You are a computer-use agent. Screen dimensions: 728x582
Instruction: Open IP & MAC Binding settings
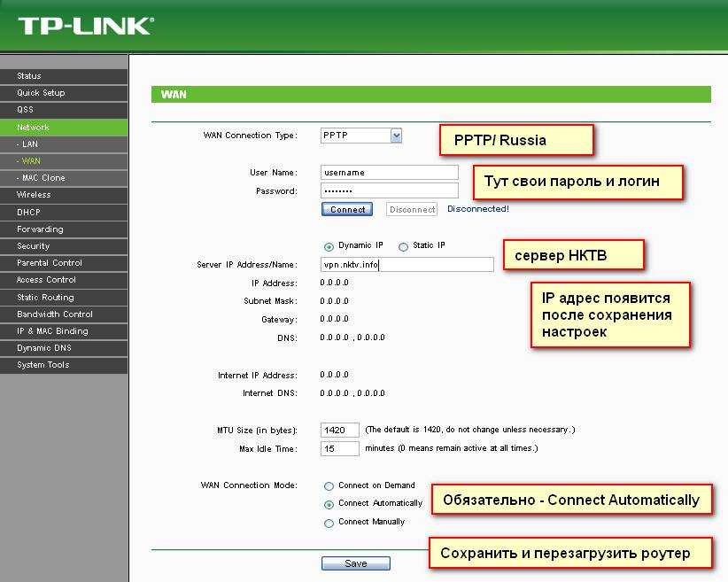point(64,331)
